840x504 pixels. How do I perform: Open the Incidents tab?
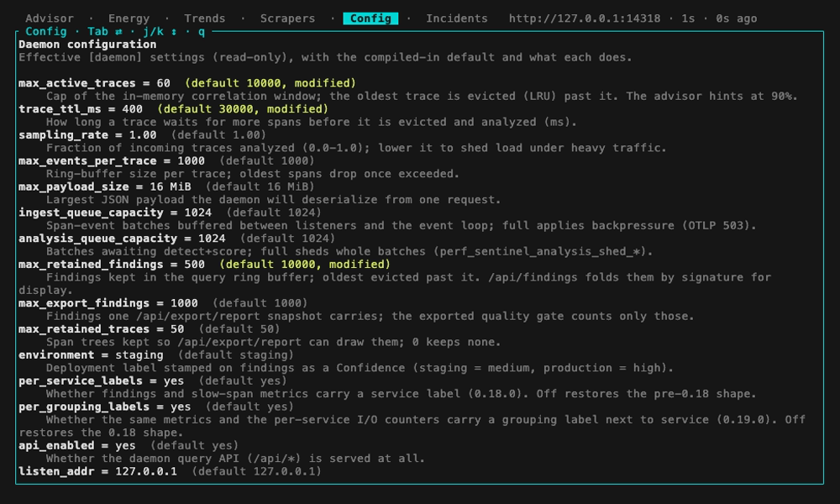pos(457,18)
